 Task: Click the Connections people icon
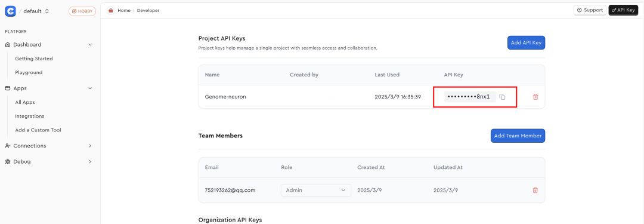pyautogui.click(x=7, y=146)
